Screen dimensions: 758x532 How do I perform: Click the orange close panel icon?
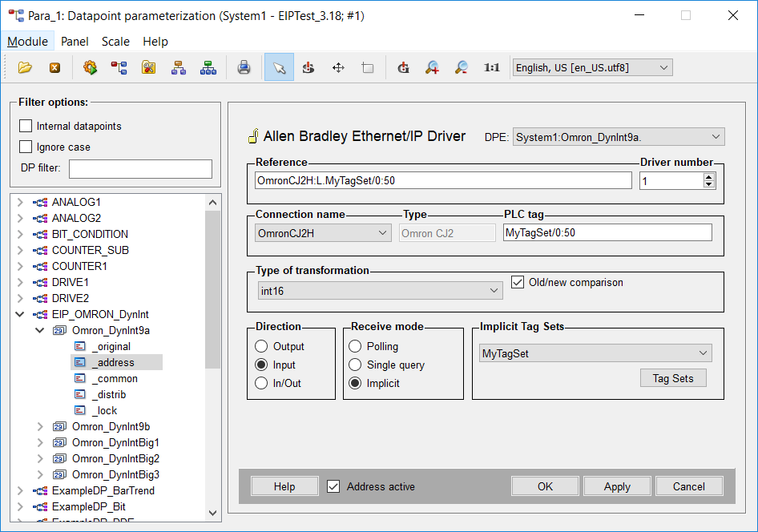pyautogui.click(x=54, y=68)
